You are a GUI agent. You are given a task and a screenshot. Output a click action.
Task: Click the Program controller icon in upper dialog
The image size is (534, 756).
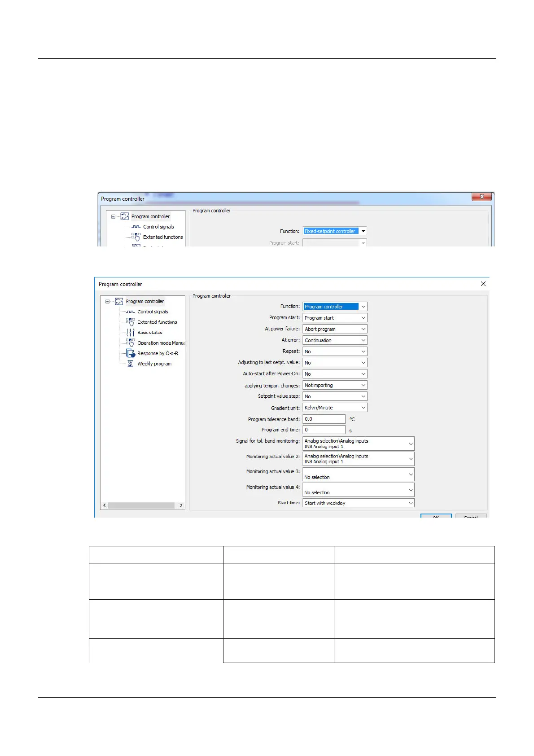[125, 216]
